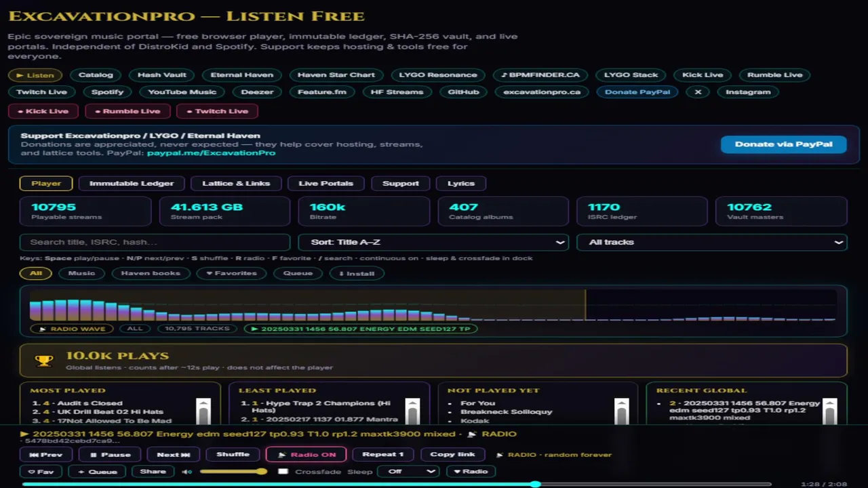
Task: Open the Sort: Title A–Z dropdown
Action: tap(434, 242)
